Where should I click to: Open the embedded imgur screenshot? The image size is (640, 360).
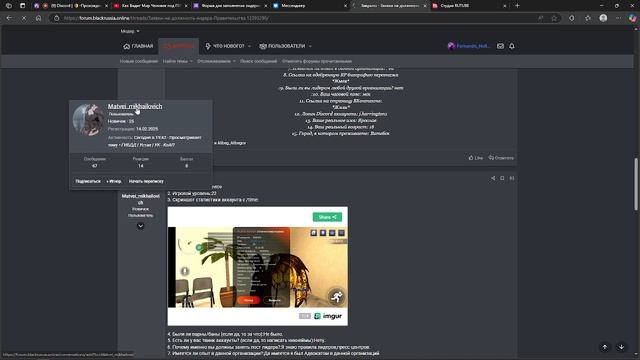click(x=258, y=267)
